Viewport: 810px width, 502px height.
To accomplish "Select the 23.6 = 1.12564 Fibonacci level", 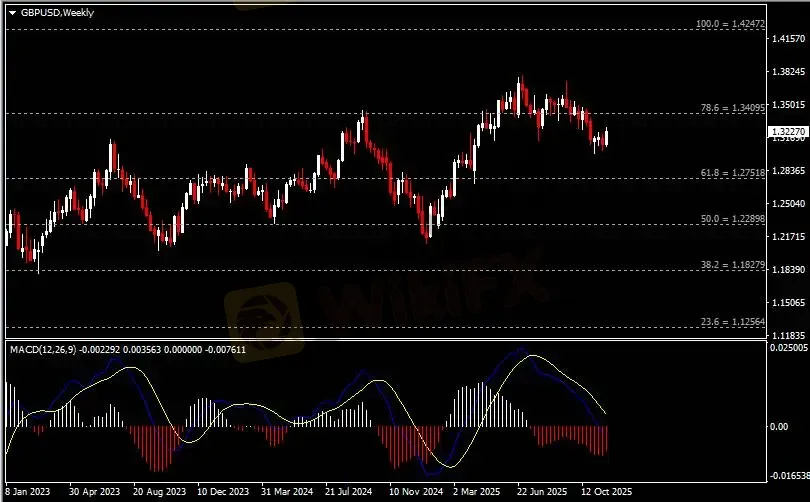I will [x=732, y=321].
